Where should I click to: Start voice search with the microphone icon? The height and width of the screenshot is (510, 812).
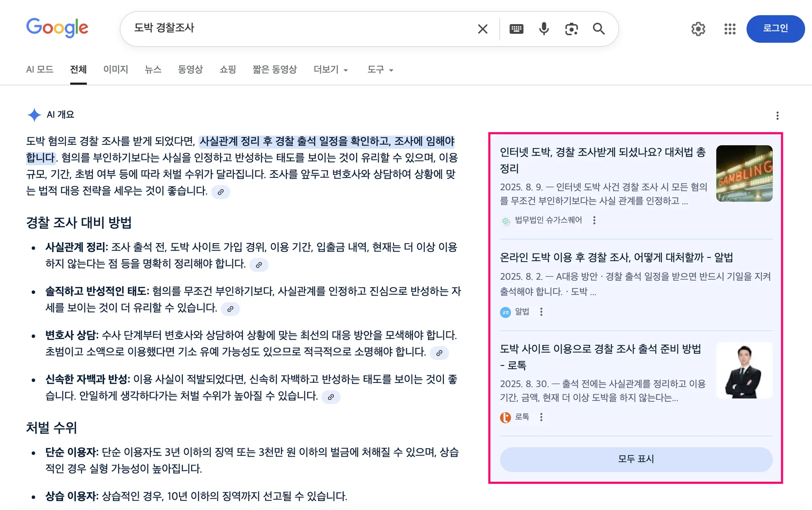[544, 29]
